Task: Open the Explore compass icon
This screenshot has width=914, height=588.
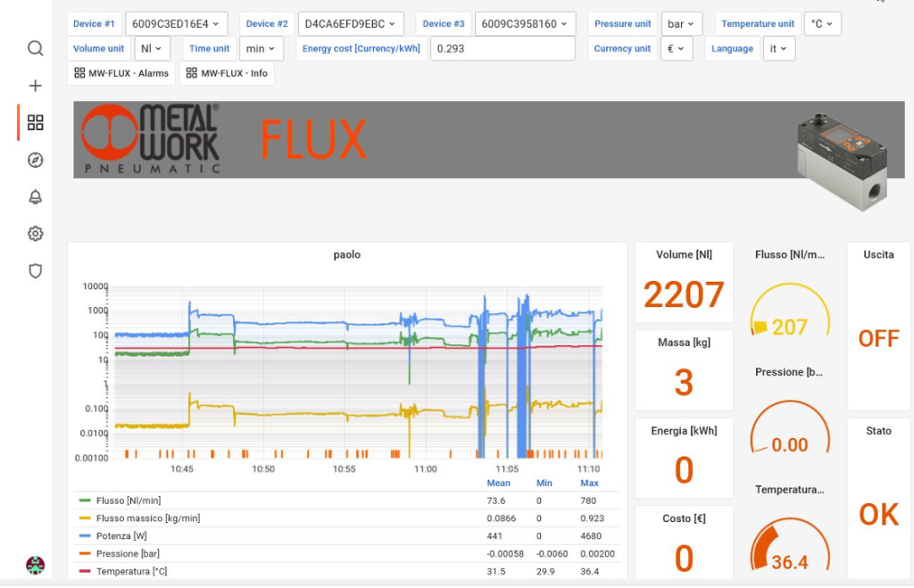Action: tap(35, 160)
